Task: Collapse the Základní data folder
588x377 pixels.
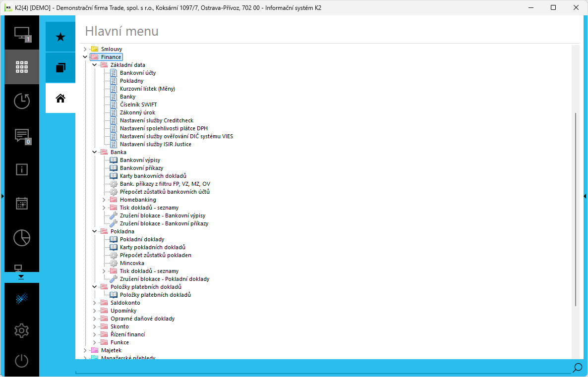Action: coord(95,65)
